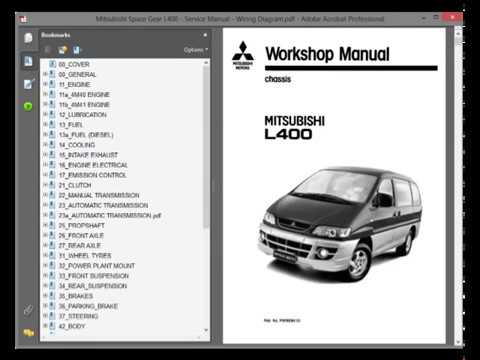This screenshot has height=360, width=480.
Task: Jump to 15_INTAKE EXHAUST bookmark
Action: [x=88, y=155]
